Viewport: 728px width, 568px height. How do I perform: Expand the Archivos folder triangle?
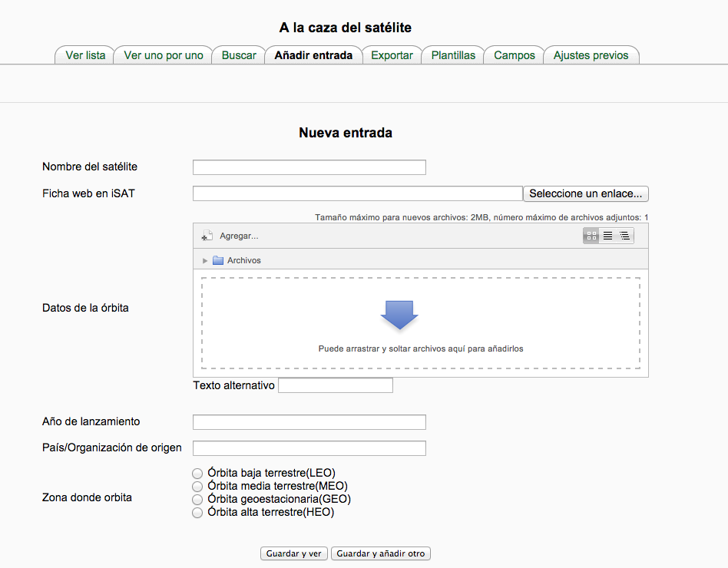coord(205,261)
